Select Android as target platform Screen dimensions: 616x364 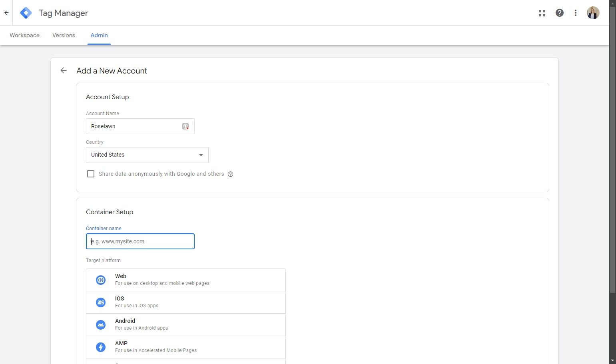(x=186, y=325)
